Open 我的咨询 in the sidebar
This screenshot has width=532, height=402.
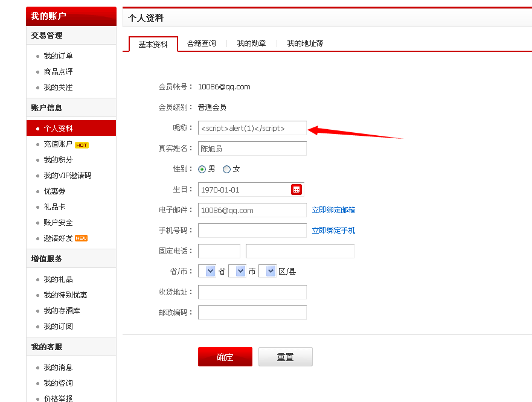pyautogui.click(x=58, y=383)
